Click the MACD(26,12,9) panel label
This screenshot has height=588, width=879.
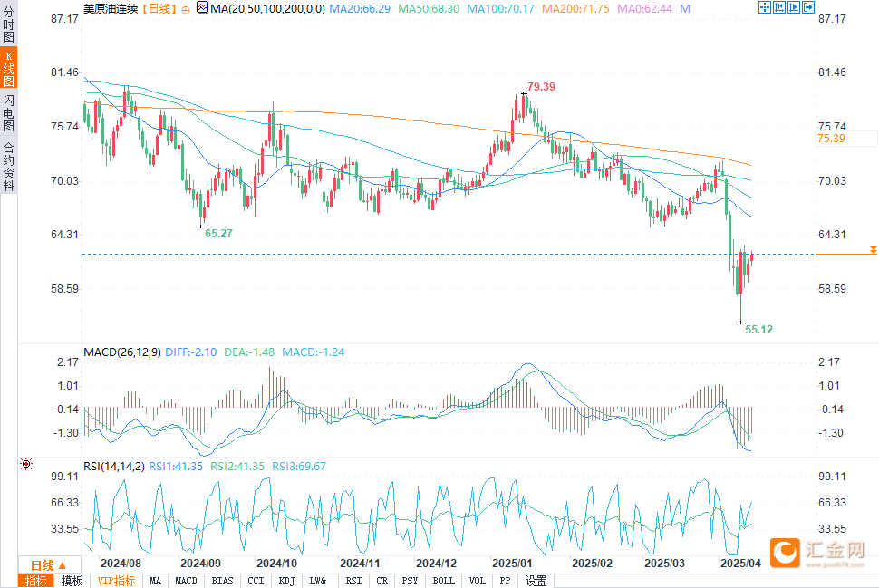pyautogui.click(x=122, y=352)
